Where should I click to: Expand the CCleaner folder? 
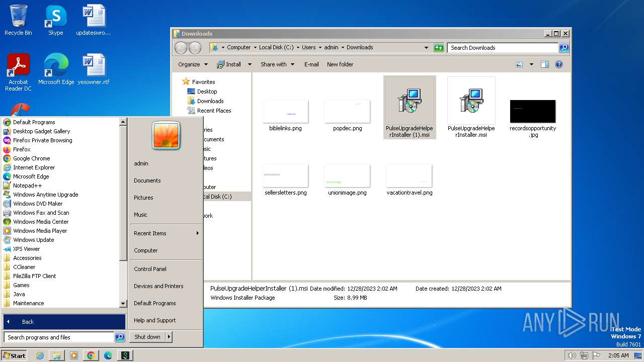pos(24,267)
